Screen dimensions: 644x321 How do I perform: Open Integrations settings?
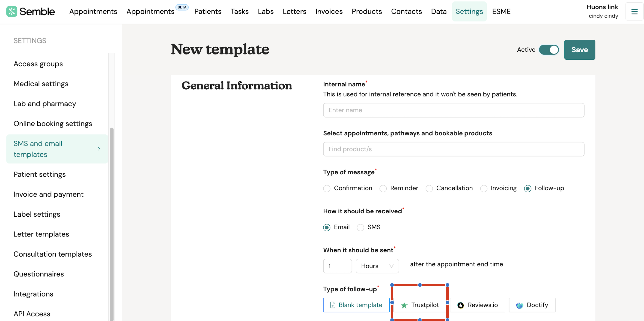click(33, 294)
